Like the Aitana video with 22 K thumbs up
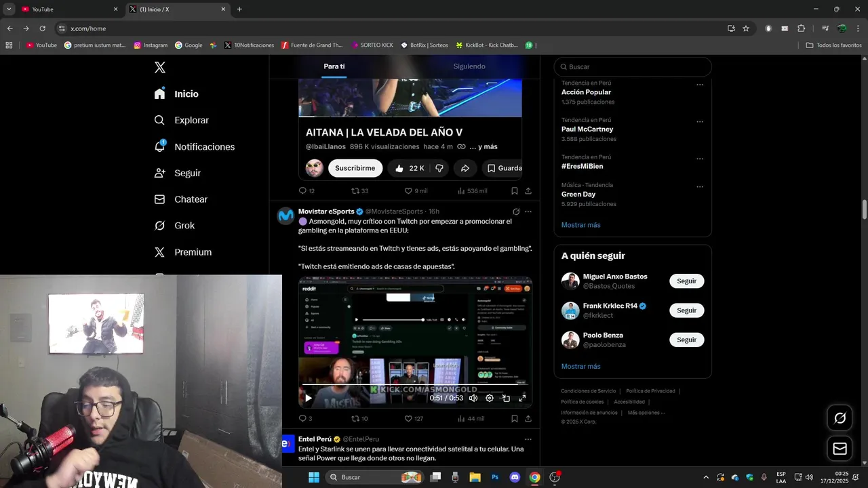Viewport: 868px width, 488px height. pos(410,168)
